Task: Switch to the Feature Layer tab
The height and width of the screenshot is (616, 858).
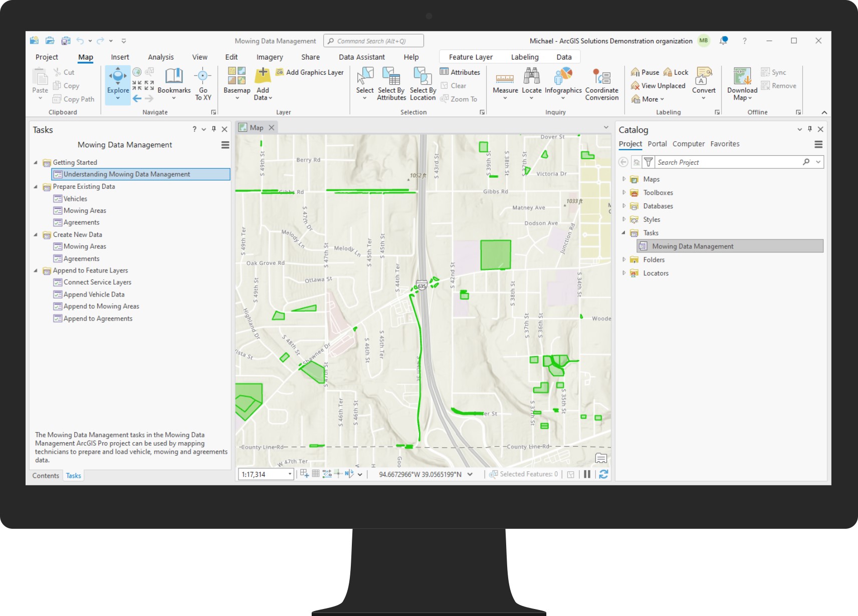Action: (x=471, y=57)
